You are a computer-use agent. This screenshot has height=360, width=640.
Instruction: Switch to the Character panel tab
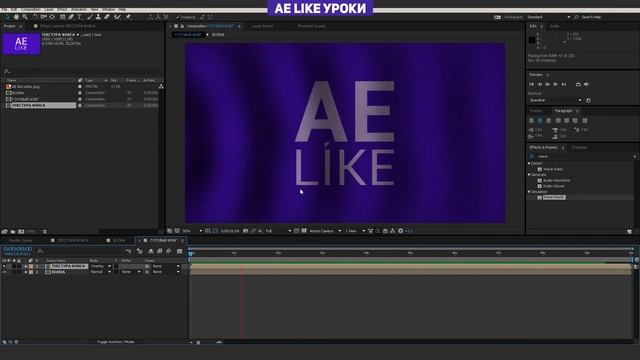pos(579,147)
